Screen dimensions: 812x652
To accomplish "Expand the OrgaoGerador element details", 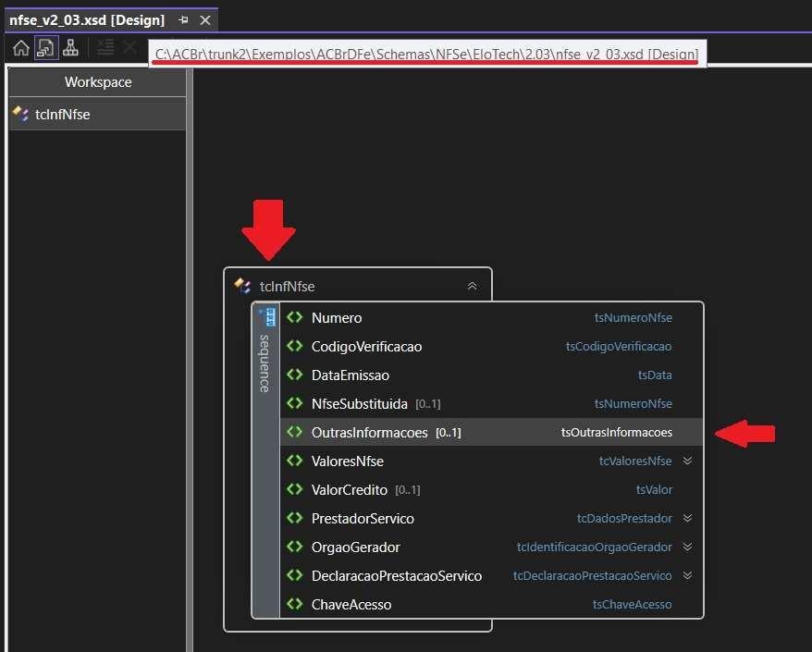I will 688,547.
